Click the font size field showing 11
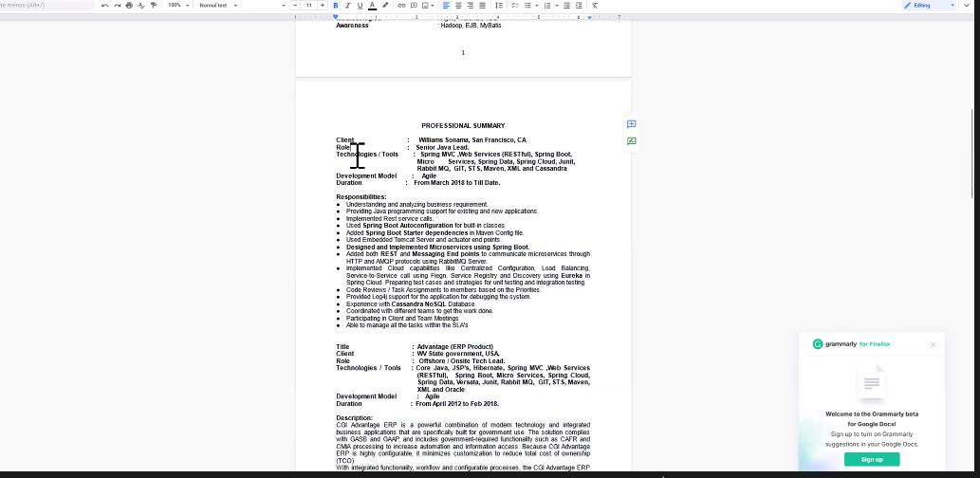Screen dimensions: 980x478 308,5
